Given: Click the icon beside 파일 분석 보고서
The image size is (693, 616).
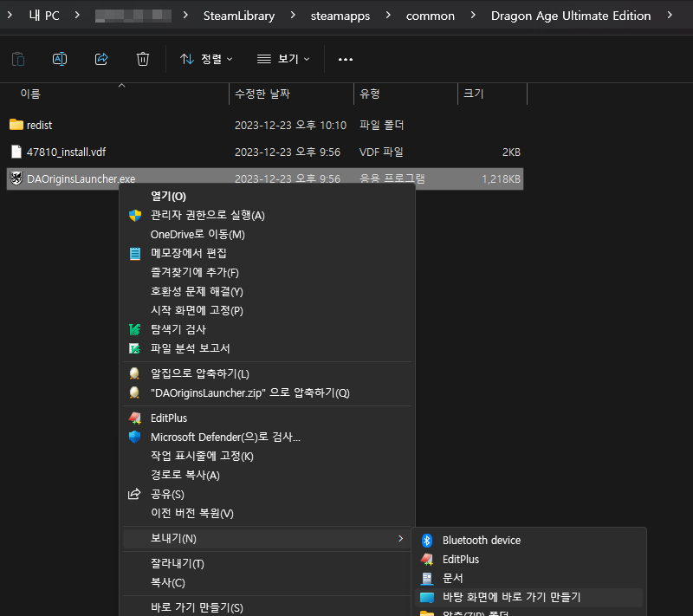Looking at the screenshot, I should tap(135, 348).
